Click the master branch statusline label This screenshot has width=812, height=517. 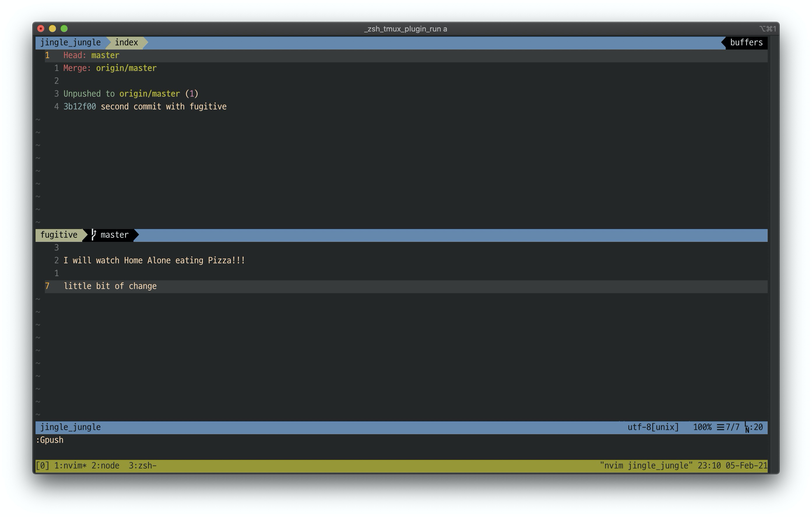click(114, 235)
